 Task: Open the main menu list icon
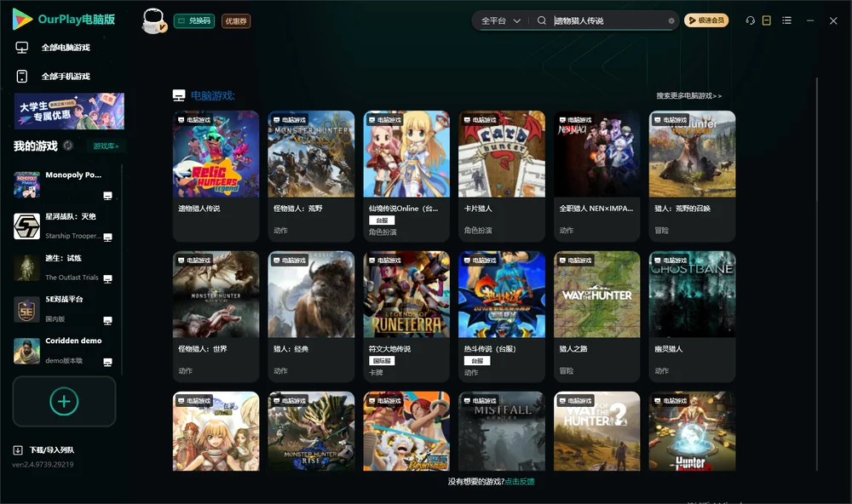(x=786, y=20)
